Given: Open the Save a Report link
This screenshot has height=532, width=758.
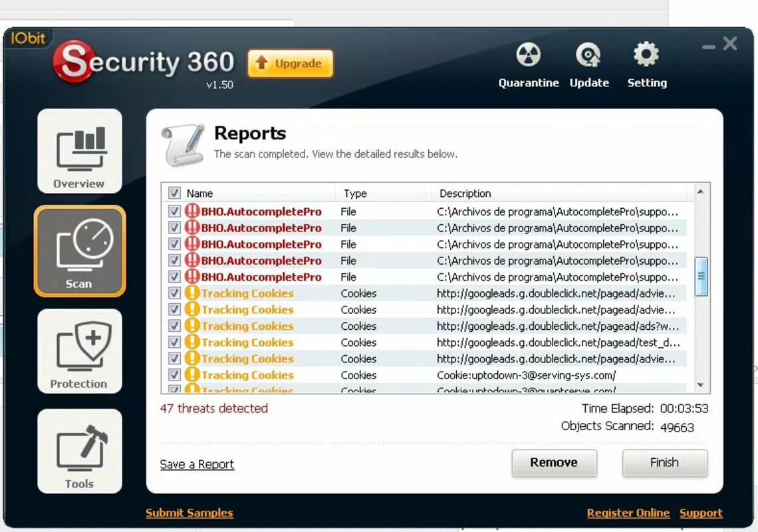Looking at the screenshot, I should click(x=197, y=464).
